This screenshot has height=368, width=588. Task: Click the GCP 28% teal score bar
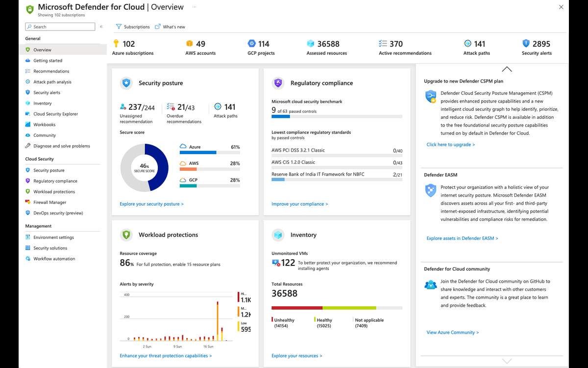[x=210, y=185]
